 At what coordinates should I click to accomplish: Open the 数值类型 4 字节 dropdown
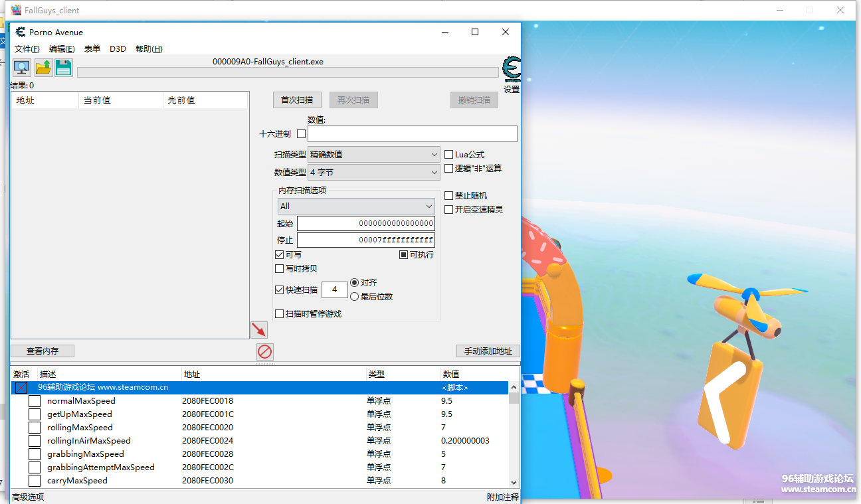point(373,172)
